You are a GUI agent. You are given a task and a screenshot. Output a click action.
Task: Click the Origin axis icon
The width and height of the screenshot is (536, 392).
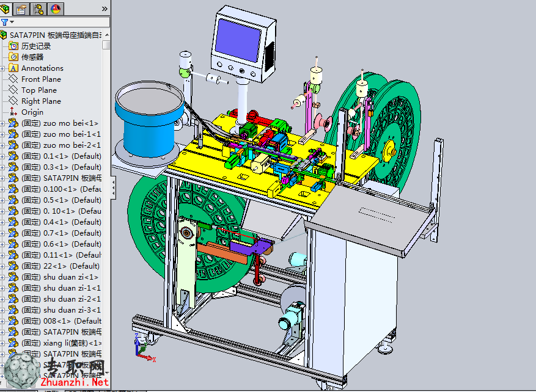13,112
